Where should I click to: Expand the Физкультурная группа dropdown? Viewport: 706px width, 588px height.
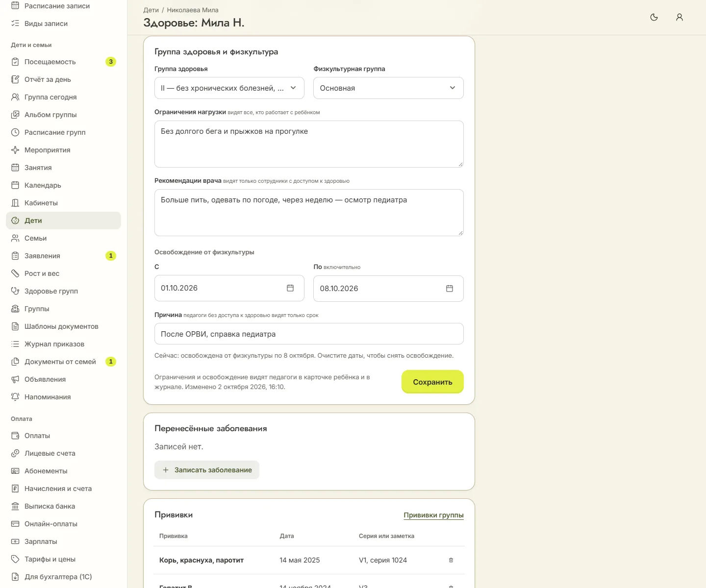388,88
